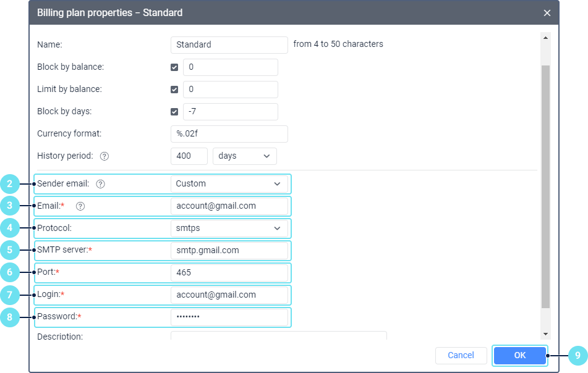Click the Currency format field
The height and width of the screenshot is (373, 588).
pyautogui.click(x=229, y=134)
